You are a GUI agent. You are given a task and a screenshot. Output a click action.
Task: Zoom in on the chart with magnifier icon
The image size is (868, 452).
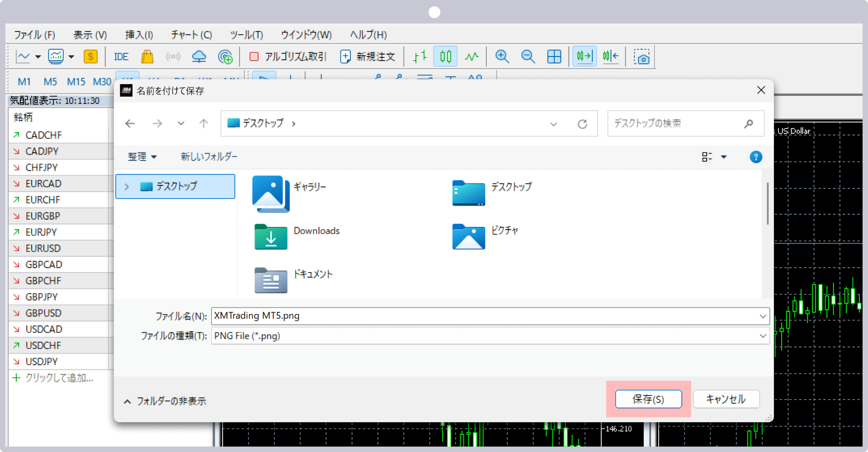(502, 56)
